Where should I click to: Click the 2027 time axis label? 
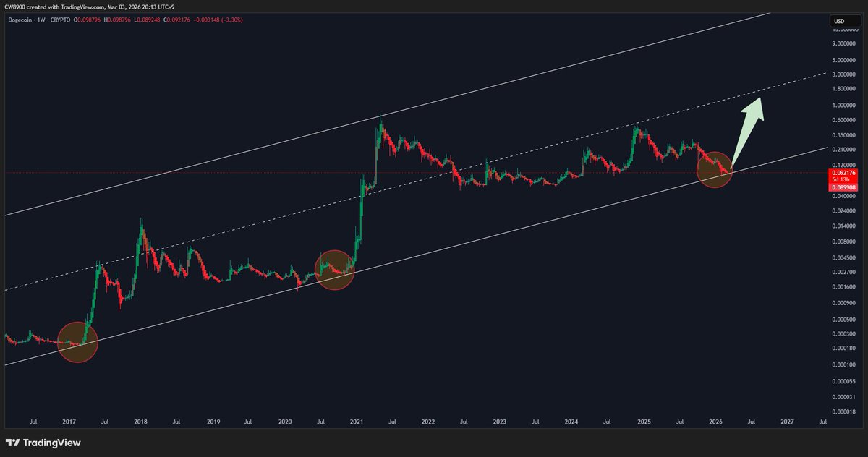point(787,421)
